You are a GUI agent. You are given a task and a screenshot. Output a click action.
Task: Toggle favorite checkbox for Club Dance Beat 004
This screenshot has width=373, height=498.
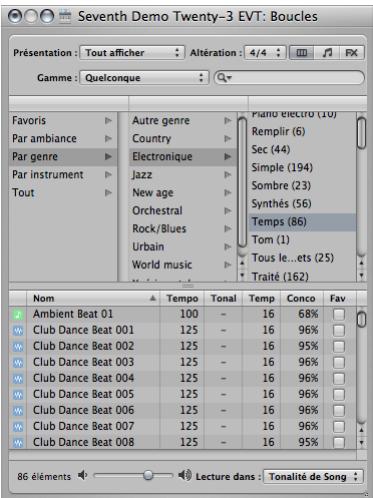[x=339, y=378]
